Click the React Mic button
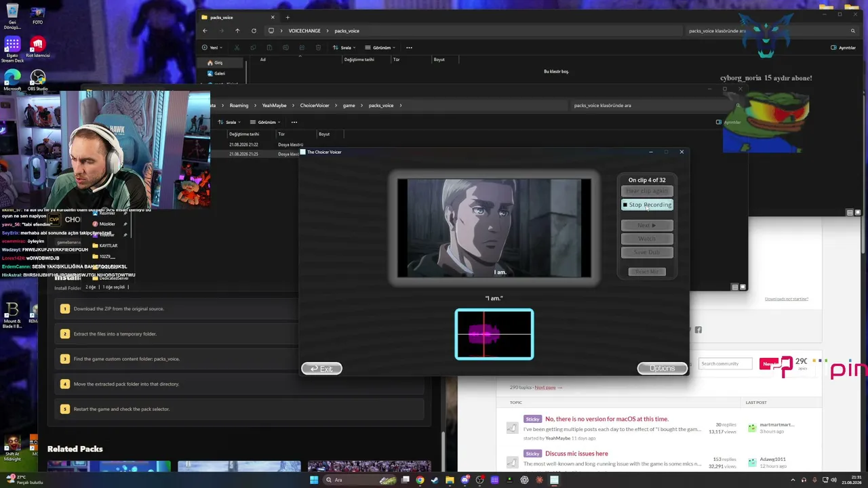This screenshot has width=868, height=488. point(647,272)
